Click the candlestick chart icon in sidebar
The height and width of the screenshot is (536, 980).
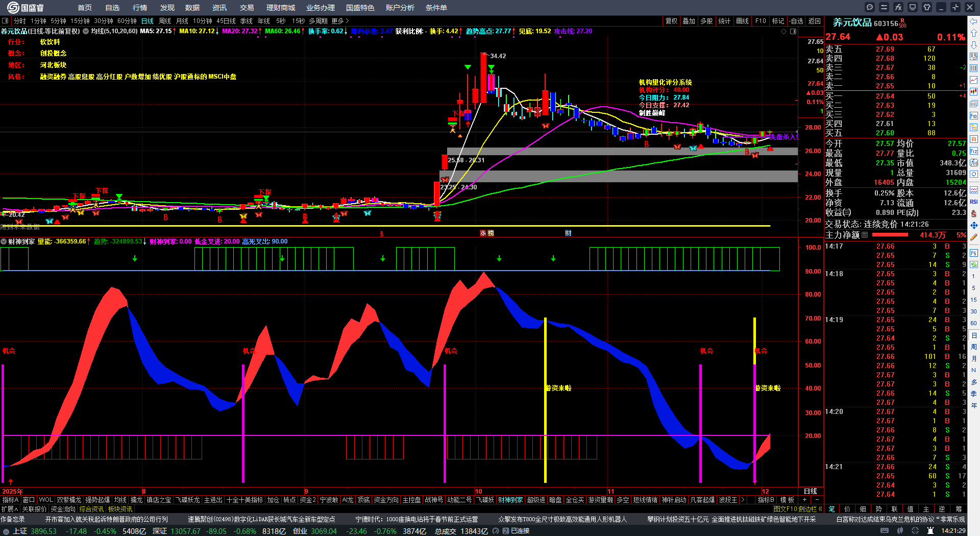pyautogui.click(x=974, y=92)
